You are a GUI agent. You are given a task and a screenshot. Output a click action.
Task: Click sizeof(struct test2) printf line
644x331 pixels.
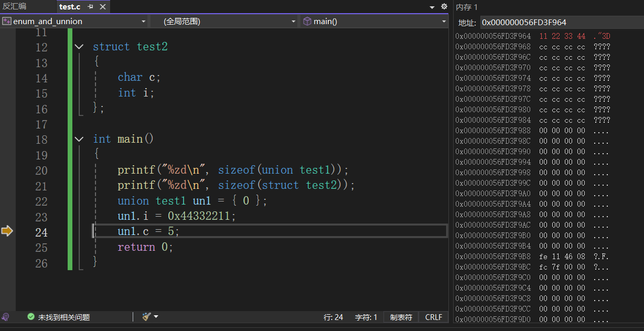[x=236, y=185]
